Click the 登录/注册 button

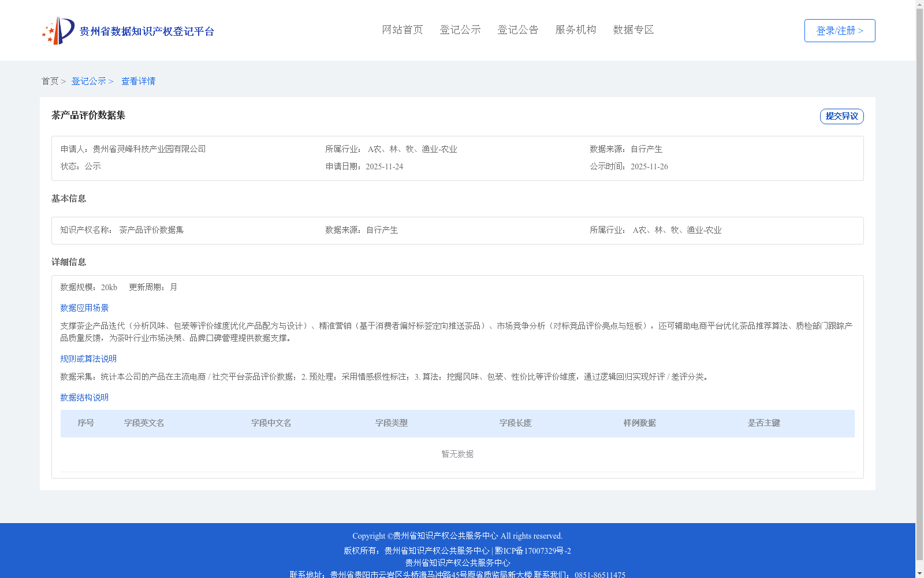click(x=840, y=31)
